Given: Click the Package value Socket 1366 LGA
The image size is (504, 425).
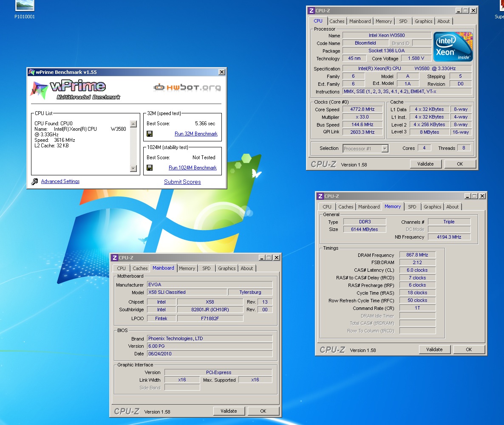Looking at the screenshot, I should point(387,51).
